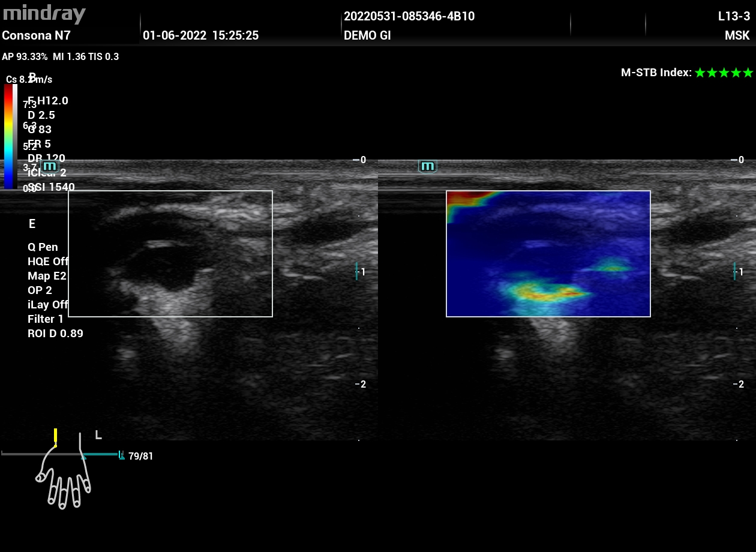This screenshot has width=756, height=552.
Task: Select the exam ID 20220531-085346-4B10
Action: point(409,17)
